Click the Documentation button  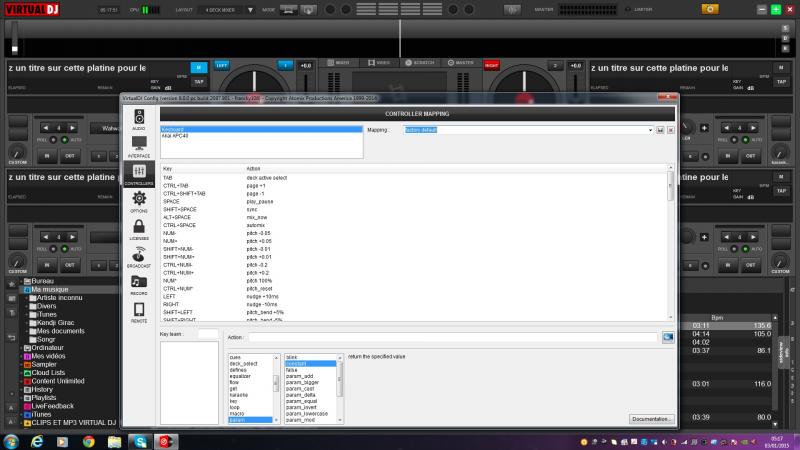[651, 419]
